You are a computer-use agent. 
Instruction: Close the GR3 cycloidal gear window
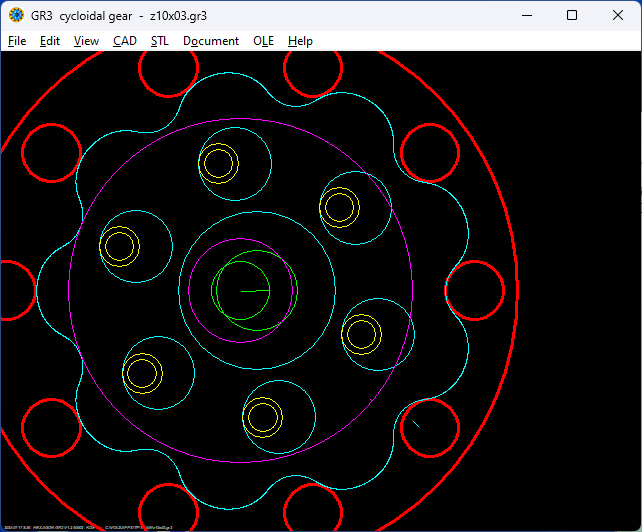point(618,16)
